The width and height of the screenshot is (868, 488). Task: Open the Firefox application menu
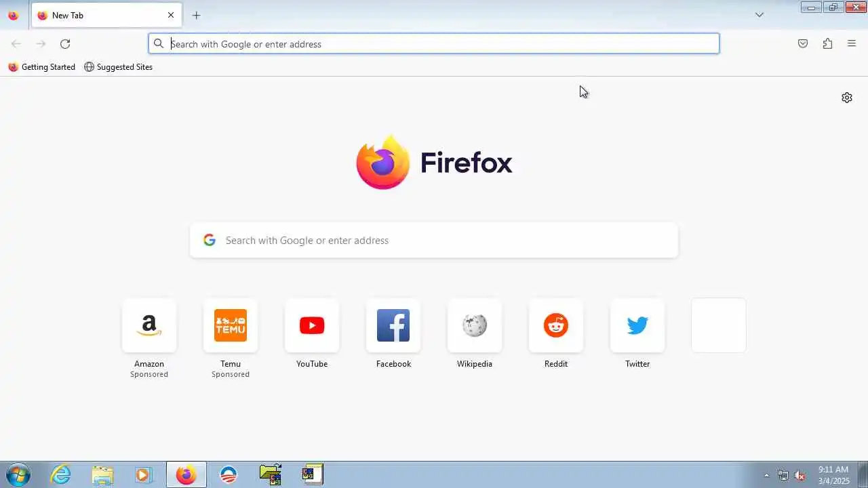tap(852, 44)
